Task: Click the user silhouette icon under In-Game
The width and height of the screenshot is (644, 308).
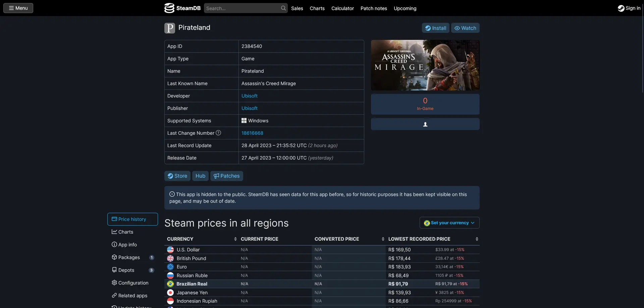Action: pyautogui.click(x=425, y=124)
